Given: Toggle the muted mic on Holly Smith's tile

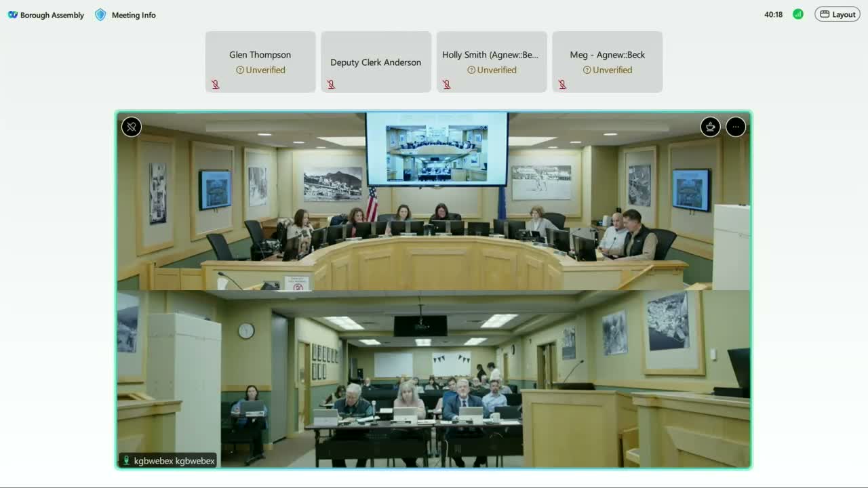Looking at the screenshot, I should (446, 84).
